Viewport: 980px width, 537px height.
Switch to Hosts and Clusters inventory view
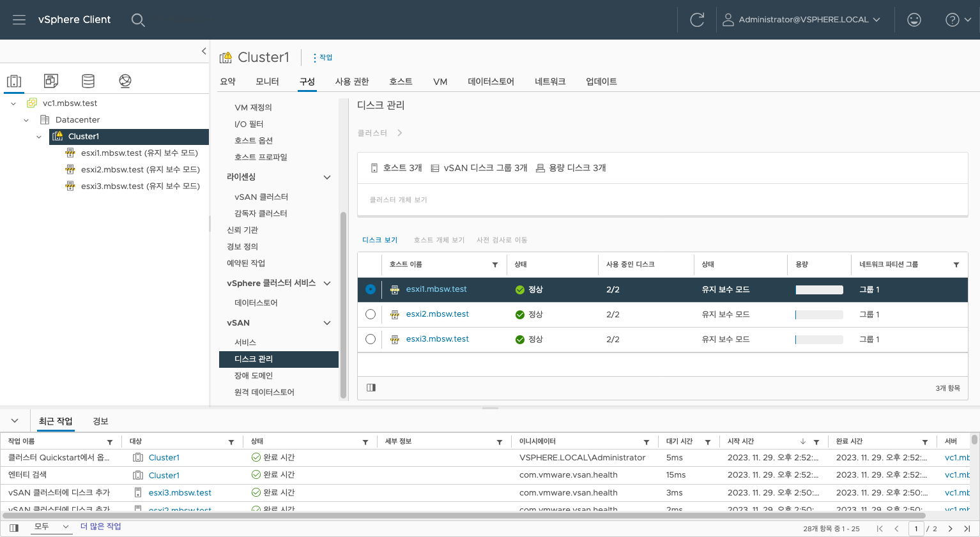tap(14, 81)
